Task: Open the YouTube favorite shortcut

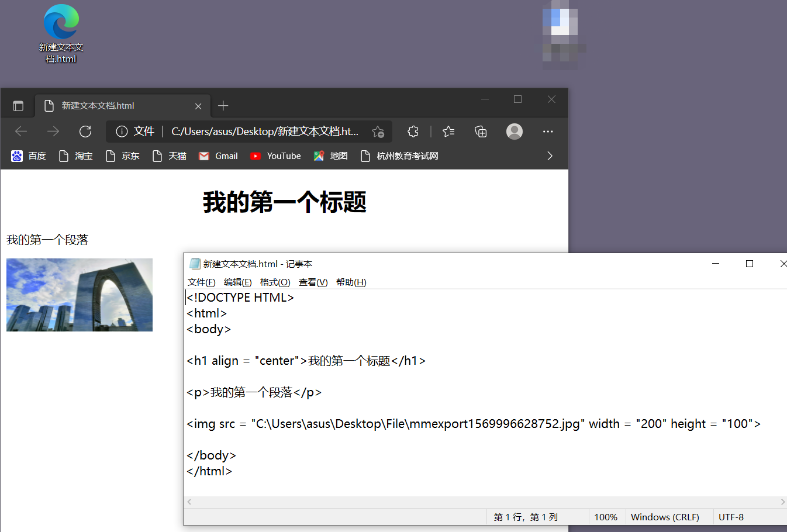Action: coord(275,156)
